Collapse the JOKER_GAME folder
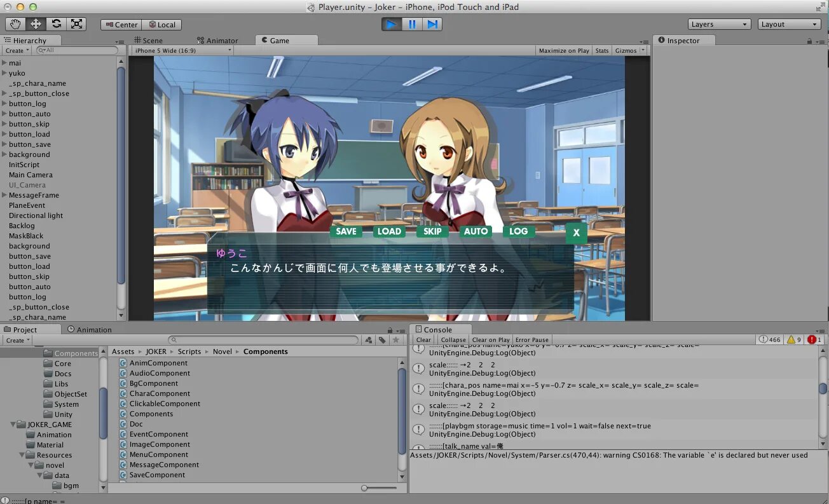Screen dimensions: 829x504 pos(13,425)
